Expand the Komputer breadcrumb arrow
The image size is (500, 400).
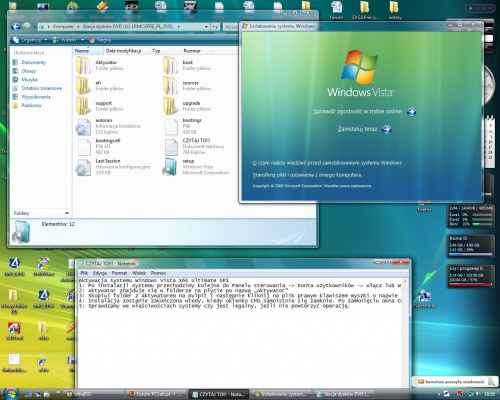coord(79,26)
